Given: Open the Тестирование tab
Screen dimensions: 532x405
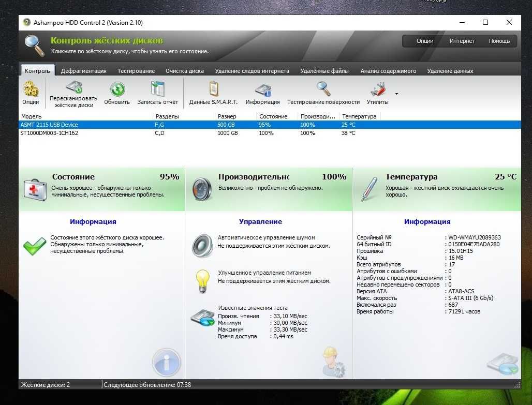Looking at the screenshot, I should click(x=136, y=71).
